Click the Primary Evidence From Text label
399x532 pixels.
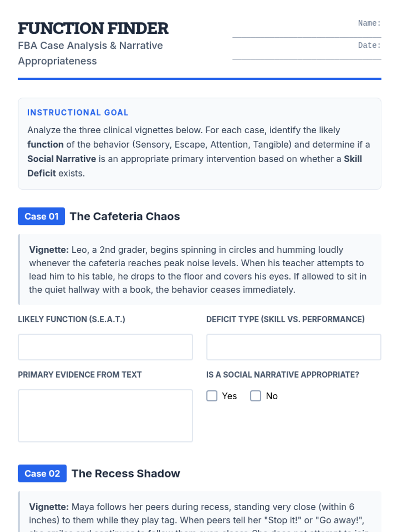click(x=80, y=375)
